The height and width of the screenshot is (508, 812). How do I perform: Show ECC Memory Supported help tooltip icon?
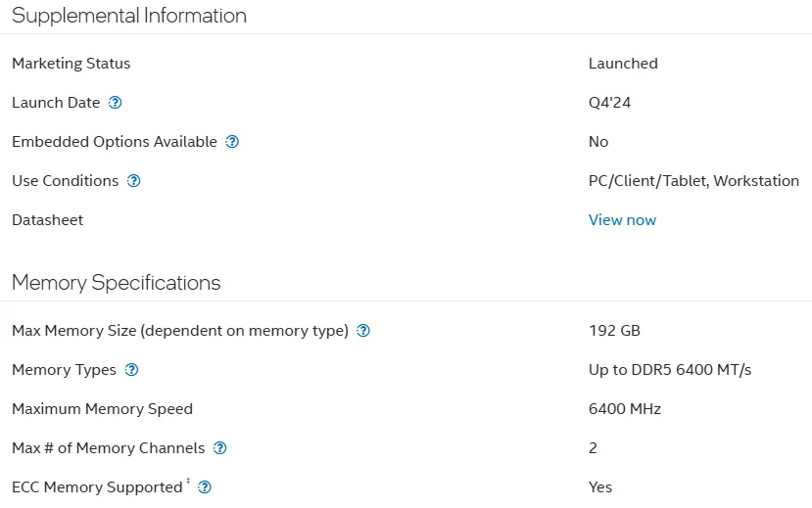(x=205, y=487)
